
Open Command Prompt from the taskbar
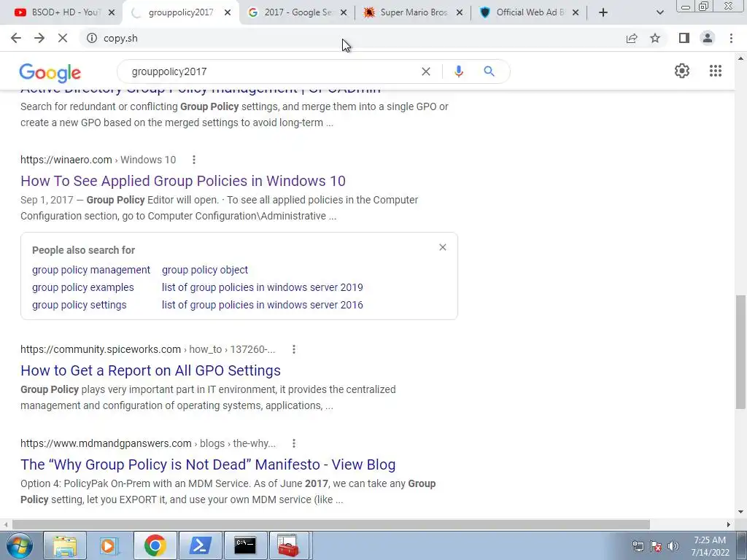pyautogui.click(x=245, y=545)
